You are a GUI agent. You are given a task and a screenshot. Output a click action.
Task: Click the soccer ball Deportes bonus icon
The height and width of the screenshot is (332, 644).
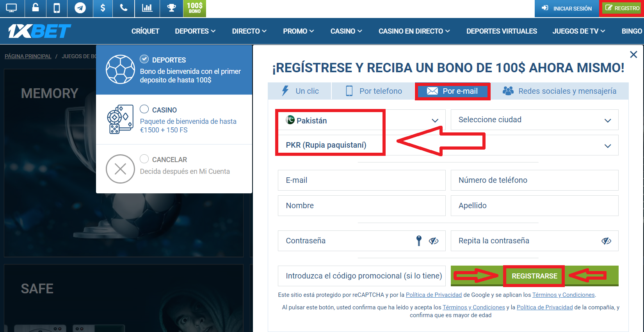click(x=120, y=70)
